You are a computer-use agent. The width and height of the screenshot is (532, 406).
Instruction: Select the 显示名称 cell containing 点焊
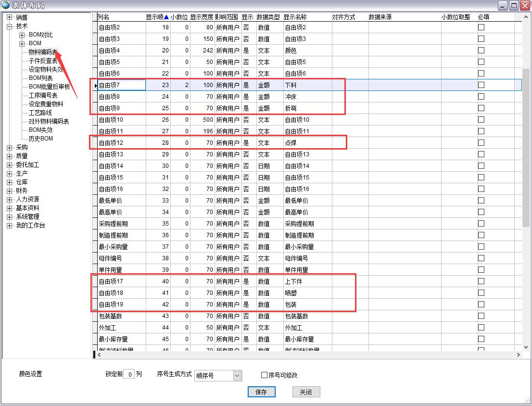click(306, 143)
